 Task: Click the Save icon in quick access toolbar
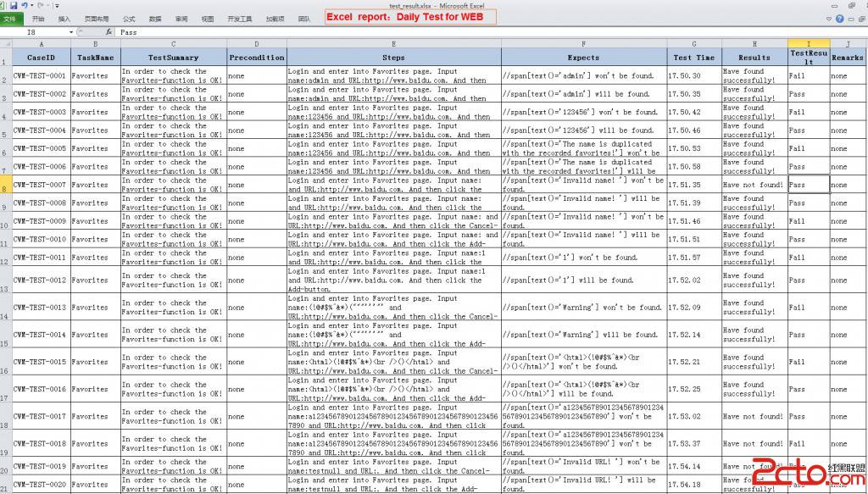coord(14,6)
